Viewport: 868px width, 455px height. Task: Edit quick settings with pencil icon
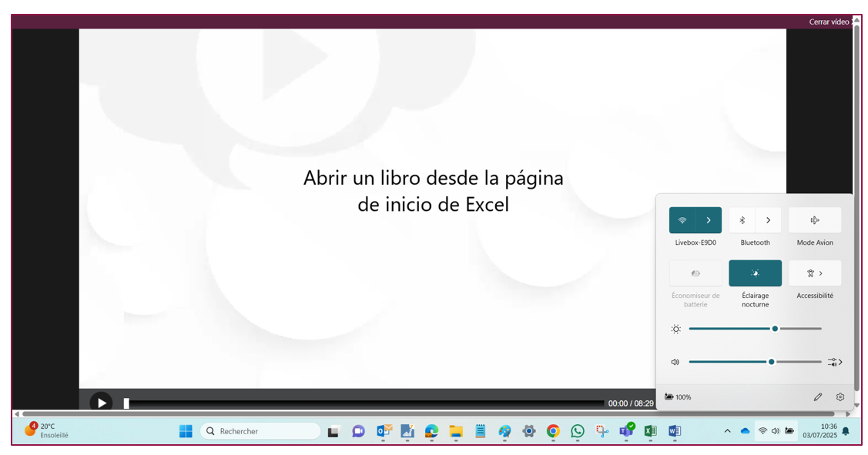[818, 397]
